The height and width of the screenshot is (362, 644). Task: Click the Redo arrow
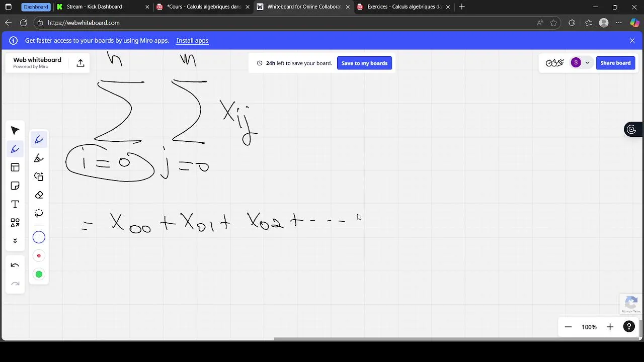point(15,284)
